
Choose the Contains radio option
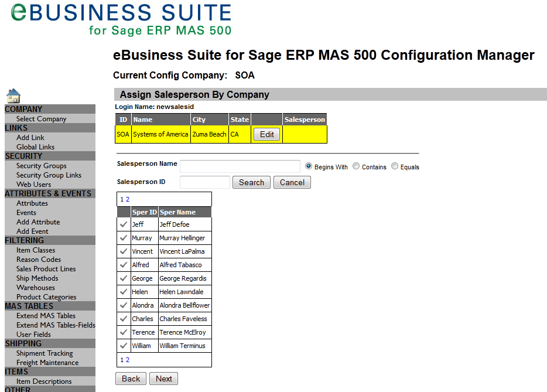point(356,166)
